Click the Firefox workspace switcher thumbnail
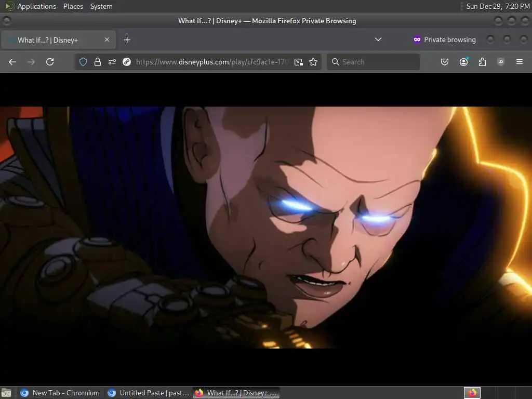Viewport: 532px width, 399px height. click(x=472, y=393)
